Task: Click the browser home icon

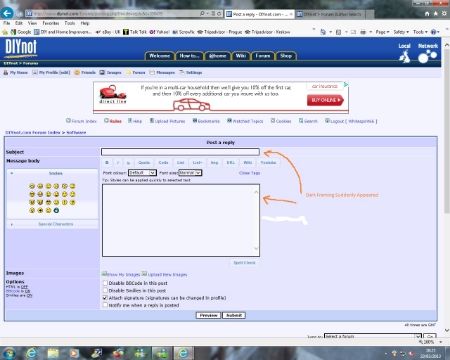Action: pos(427,14)
